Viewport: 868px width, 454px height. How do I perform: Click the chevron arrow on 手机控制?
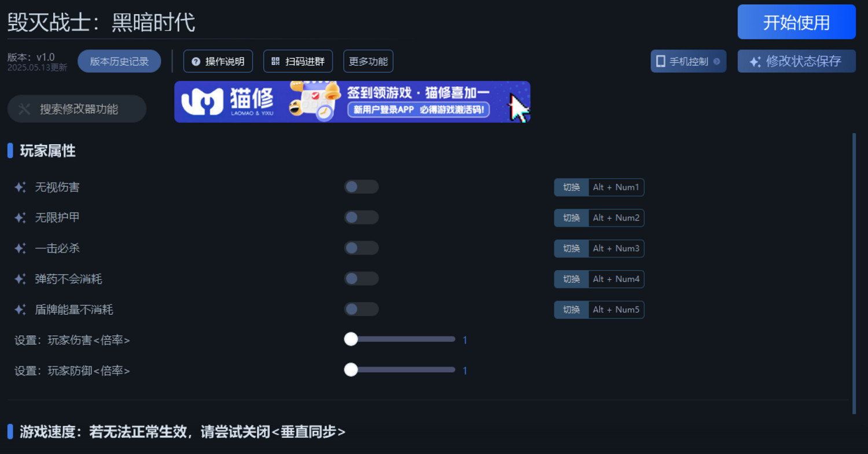[x=716, y=60]
